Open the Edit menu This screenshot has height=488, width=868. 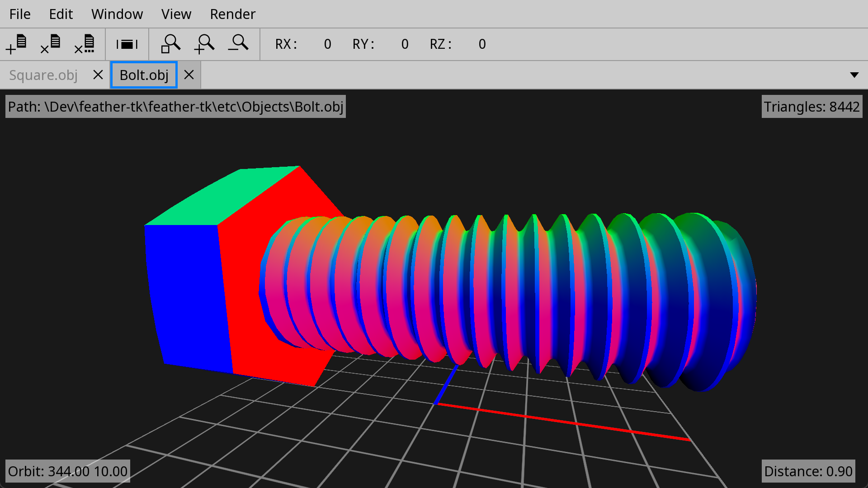pos(61,14)
